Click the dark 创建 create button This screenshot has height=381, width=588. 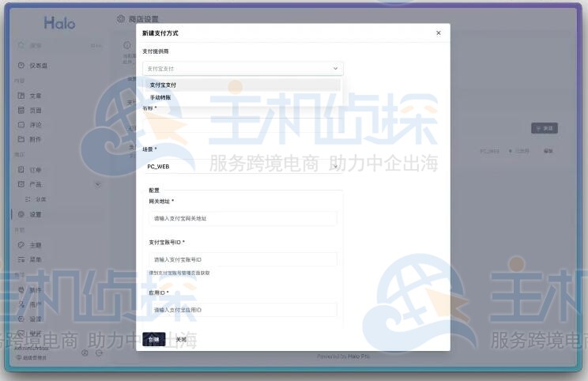[x=154, y=339]
